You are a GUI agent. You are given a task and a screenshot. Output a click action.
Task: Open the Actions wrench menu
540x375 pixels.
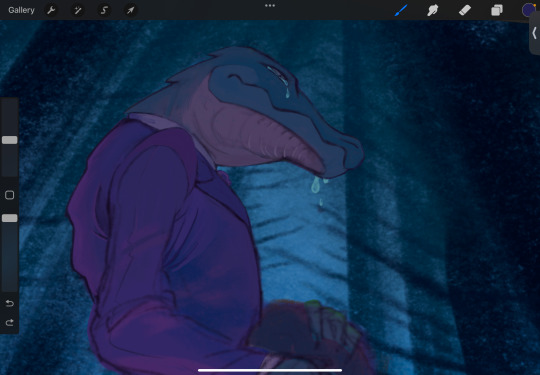tap(51, 10)
